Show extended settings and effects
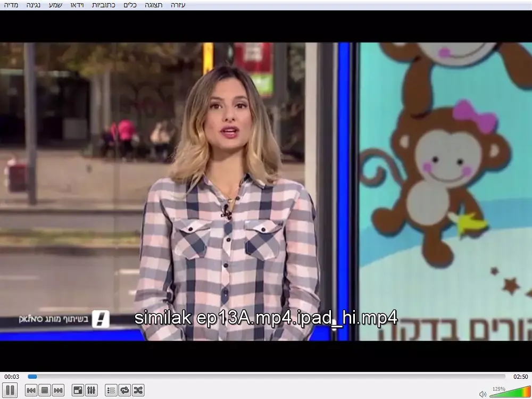532x399 pixels. click(x=92, y=390)
